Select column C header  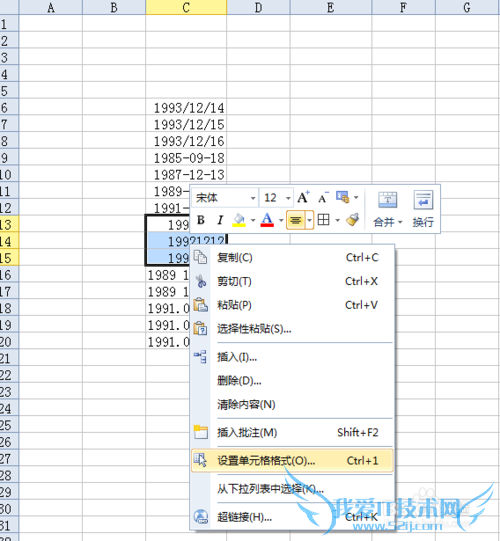(186, 7)
